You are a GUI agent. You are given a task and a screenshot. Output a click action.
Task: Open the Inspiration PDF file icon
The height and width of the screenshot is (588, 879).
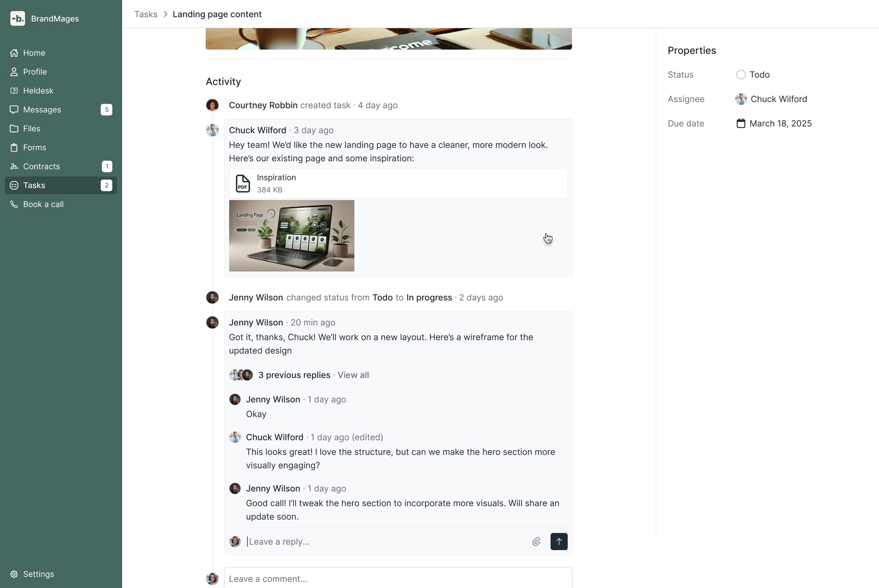[x=243, y=183]
